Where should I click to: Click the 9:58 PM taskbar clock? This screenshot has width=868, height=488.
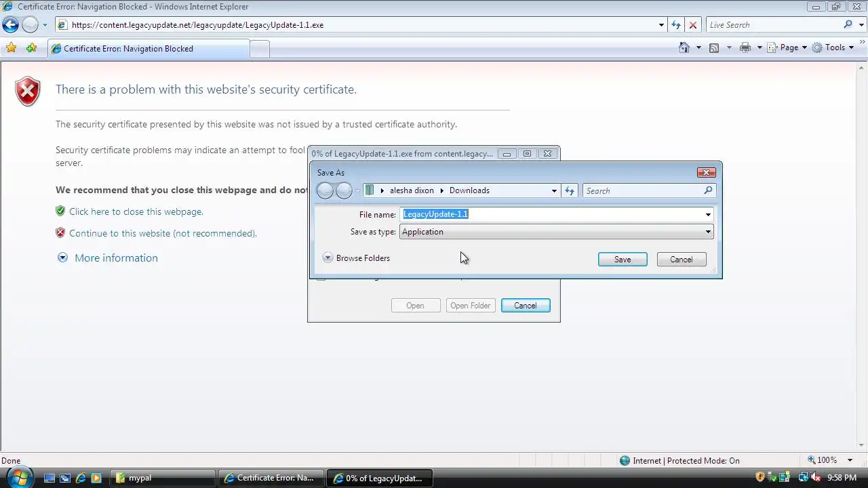pos(843,478)
